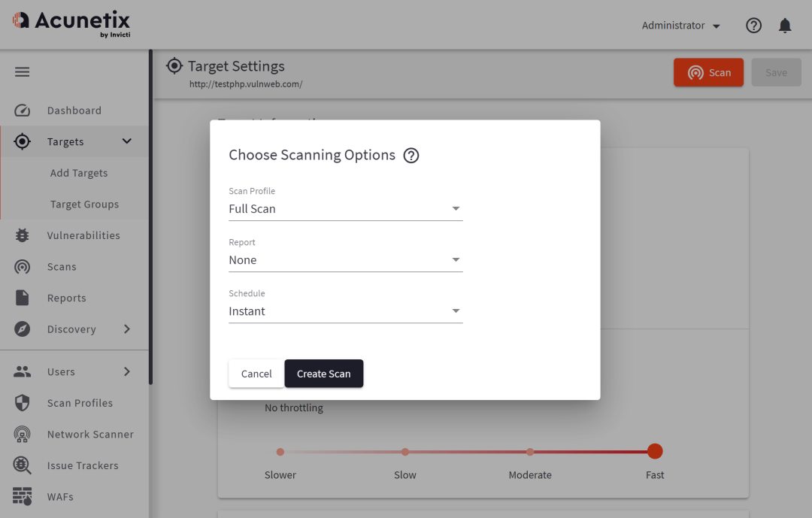Select Add Targets in sidebar
812x518 pixels.
pyautogui.click(x=79, y=173)
